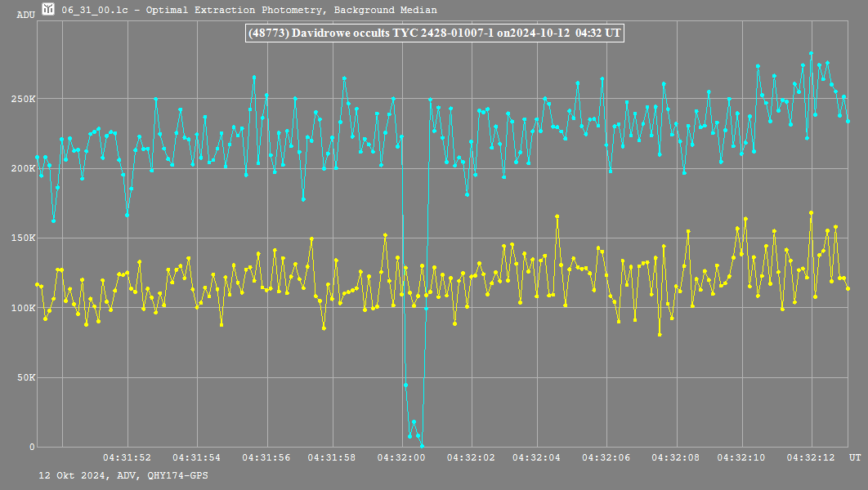This screenshot has height=490, width=868.
Task: Select the 04:32:08 time axis label
Action: coord(674,457)
